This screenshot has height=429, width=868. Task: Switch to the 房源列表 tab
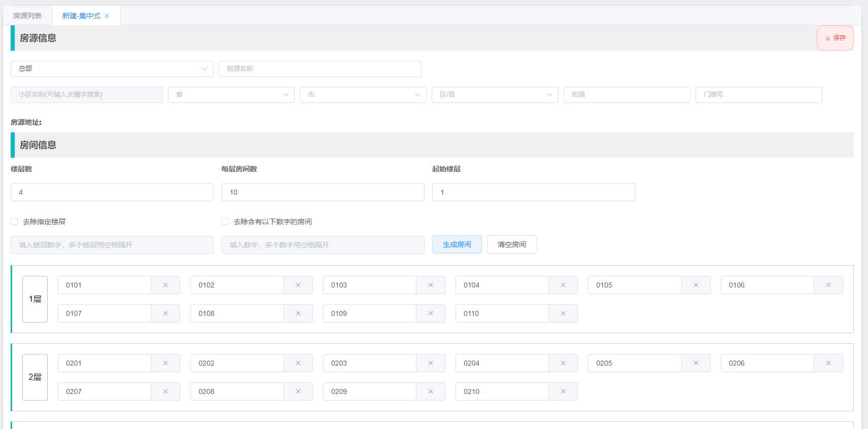pyautogui.click(x=27, y=16)
